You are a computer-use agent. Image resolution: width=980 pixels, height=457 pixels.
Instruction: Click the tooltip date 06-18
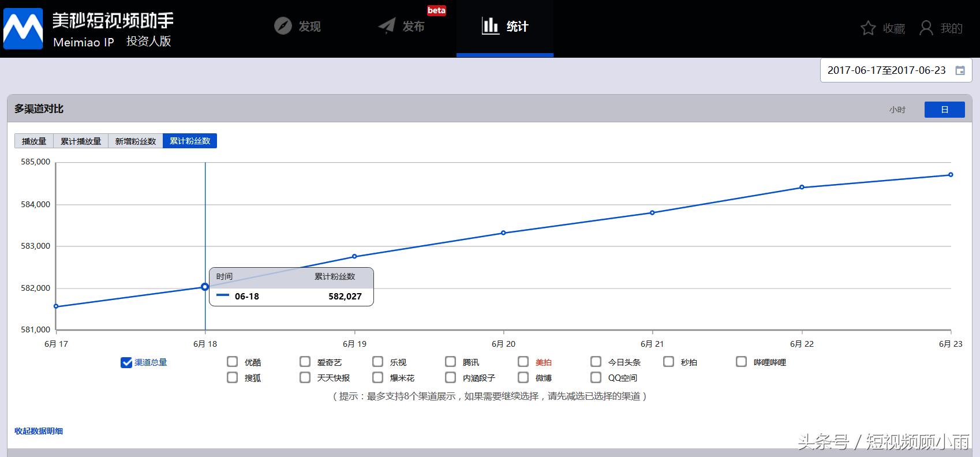coord(247,297)
